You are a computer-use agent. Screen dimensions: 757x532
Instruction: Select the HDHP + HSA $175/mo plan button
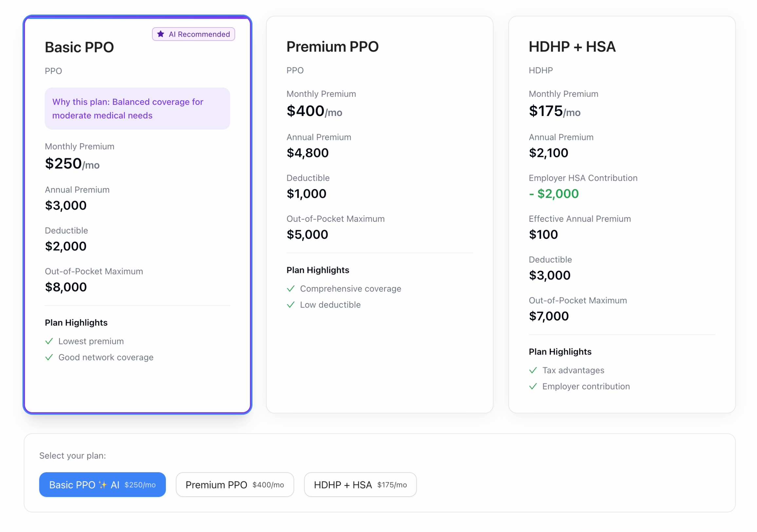pos(360,485)
